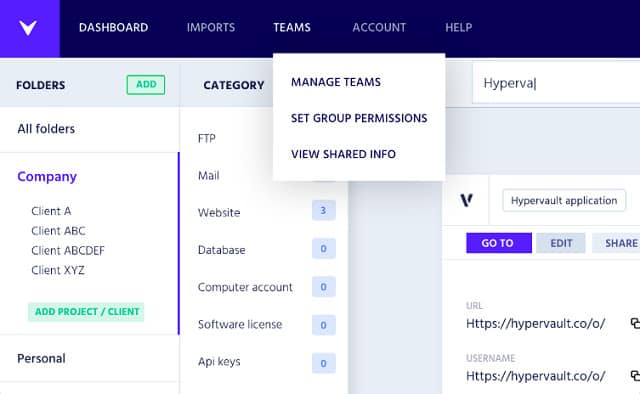This screenshot has height=394, width=640.
Task: Click the Hypervault application name tag
Action: 564,200
